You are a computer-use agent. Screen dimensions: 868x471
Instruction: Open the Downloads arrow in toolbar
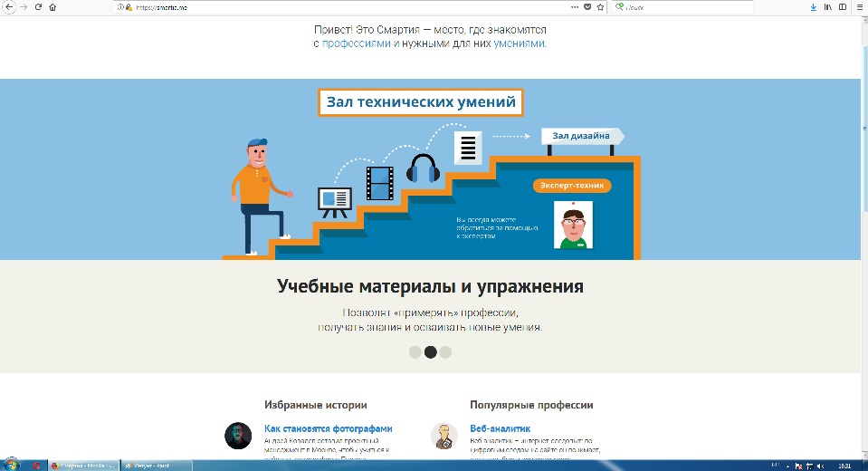tap(813, 6)
